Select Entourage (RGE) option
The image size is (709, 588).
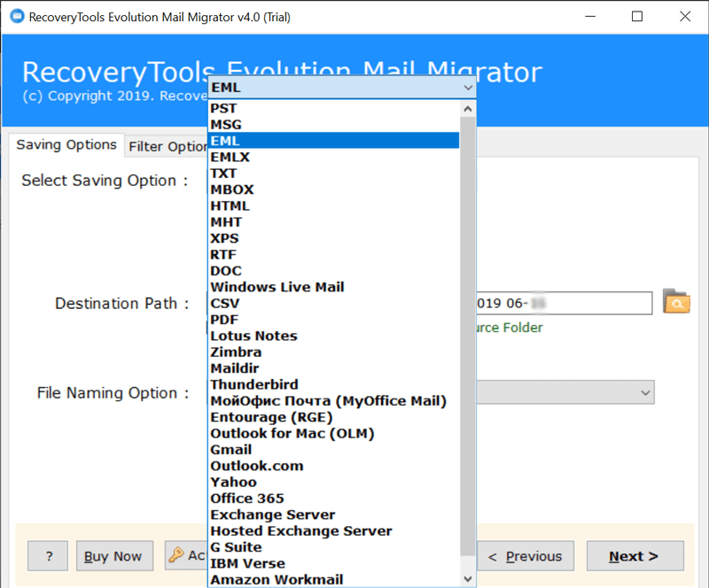pos(334,417)
